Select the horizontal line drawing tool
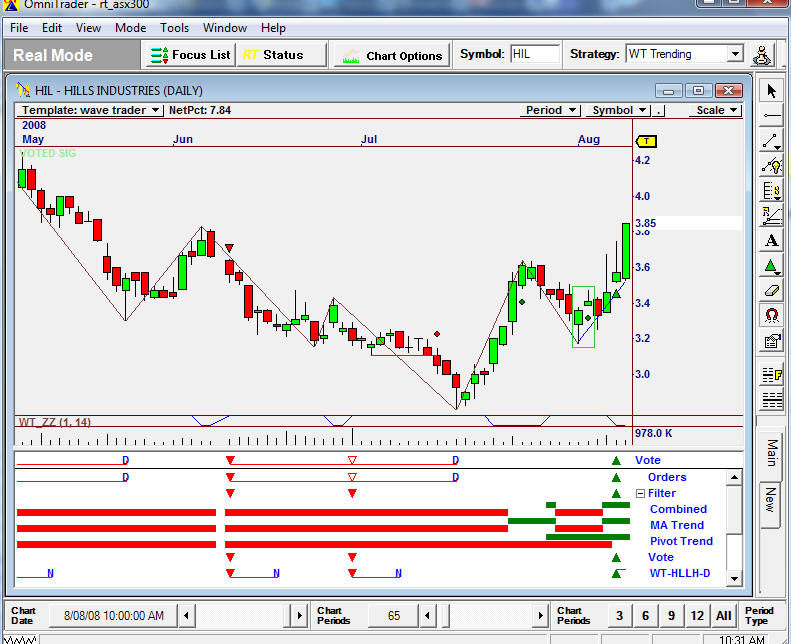791x644 pixels. pyautogui.click(x=771, y=115)
